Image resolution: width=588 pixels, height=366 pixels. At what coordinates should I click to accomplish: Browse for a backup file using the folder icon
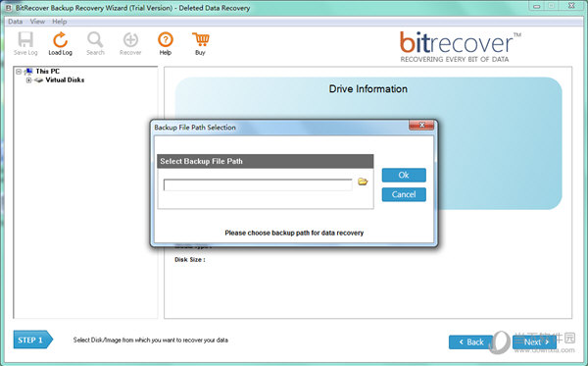point(363,182)
